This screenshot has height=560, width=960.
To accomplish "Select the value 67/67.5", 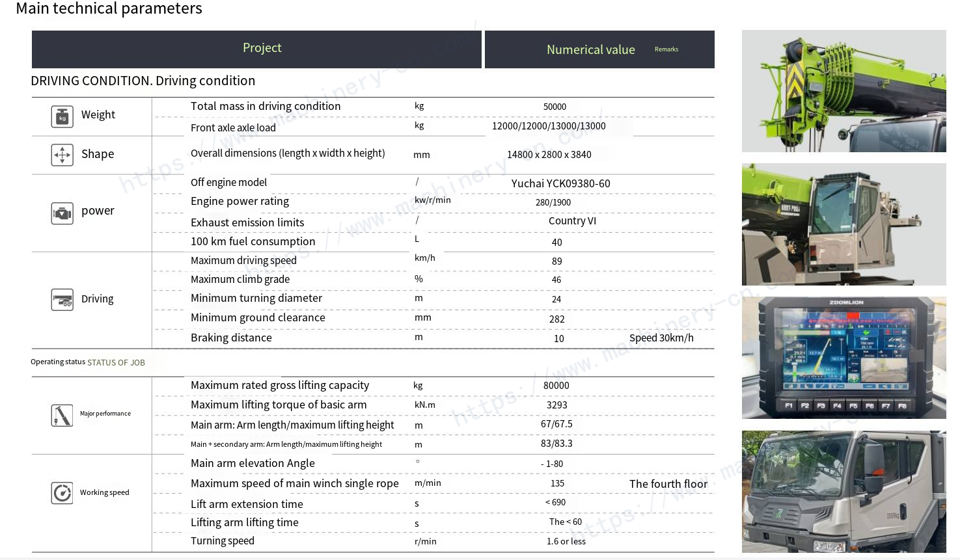I will 556,424.
